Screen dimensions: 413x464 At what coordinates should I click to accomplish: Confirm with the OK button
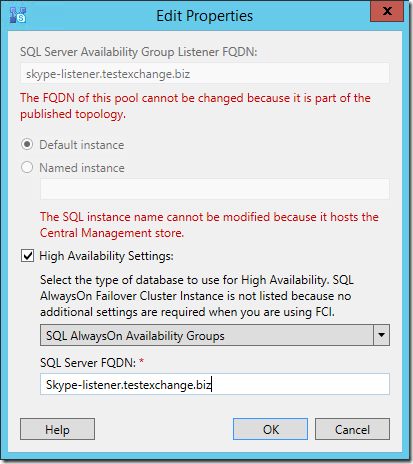tap(270, 429)
